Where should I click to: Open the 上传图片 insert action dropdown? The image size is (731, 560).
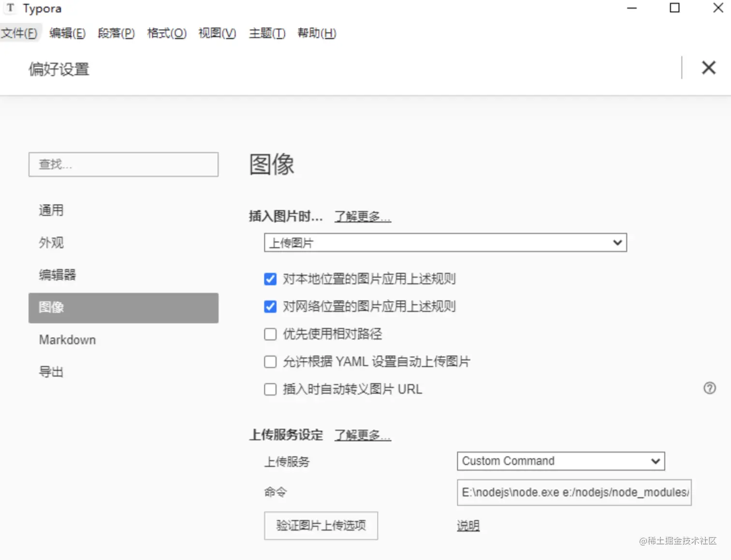click(445, 243)
